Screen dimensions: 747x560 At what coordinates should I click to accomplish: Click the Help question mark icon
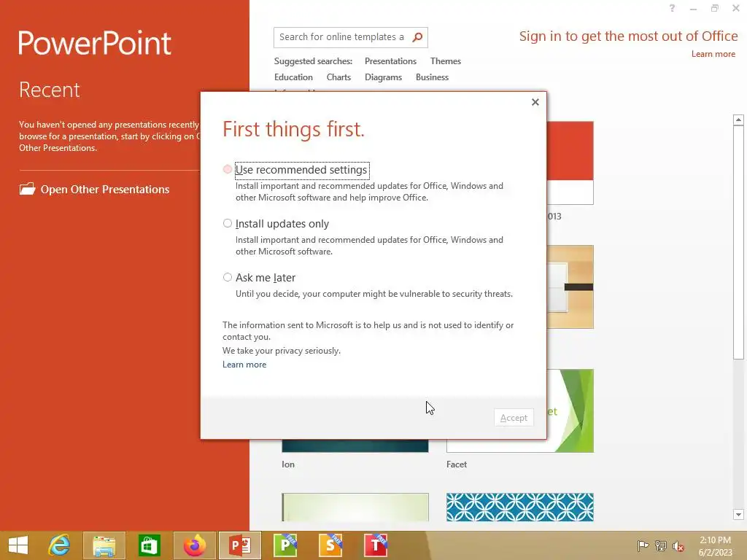(672, 8)
